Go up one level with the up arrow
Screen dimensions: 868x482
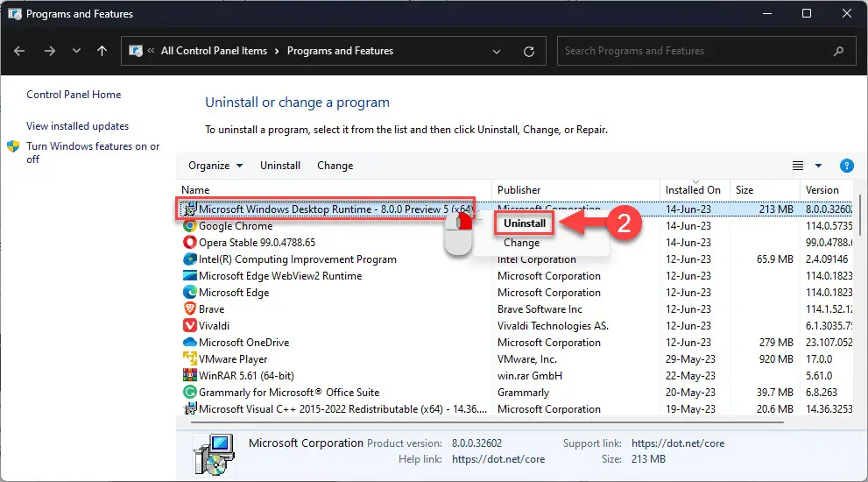tap(102, 51)
